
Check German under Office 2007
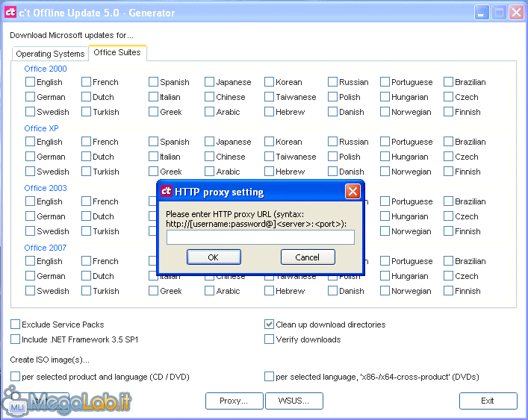[x=30, y=276]
